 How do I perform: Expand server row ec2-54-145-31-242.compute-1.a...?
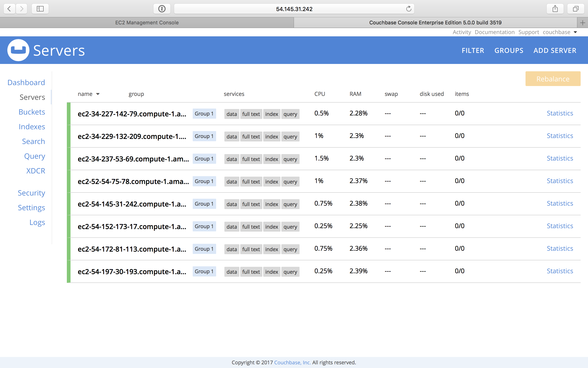(324, 204)
